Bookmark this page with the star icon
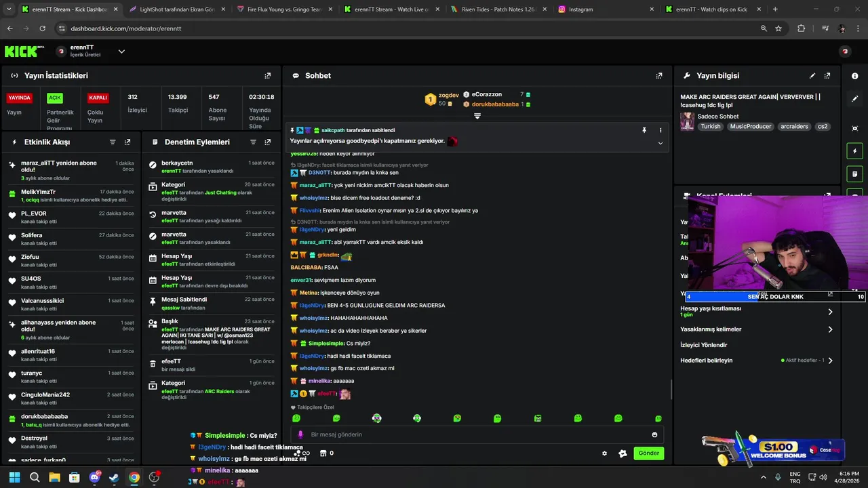The height and width of the screenshot is (488, 868). (x=778, y=28)
